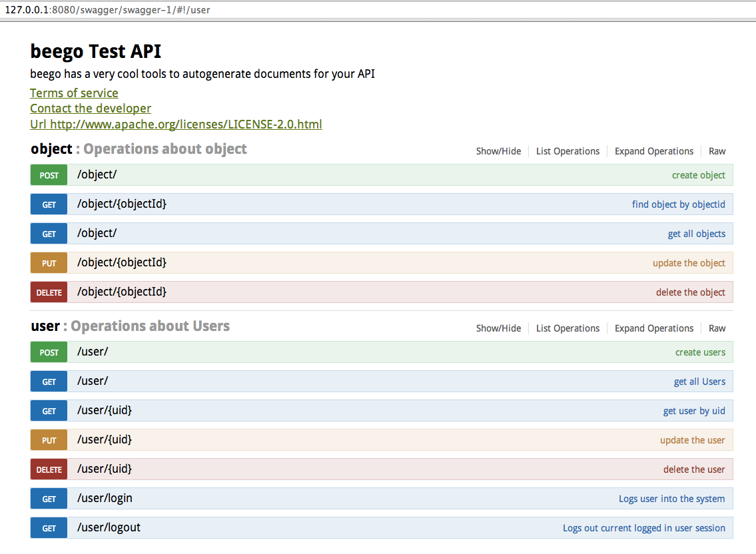Click 'get user by uid' description

coord(694,411)
